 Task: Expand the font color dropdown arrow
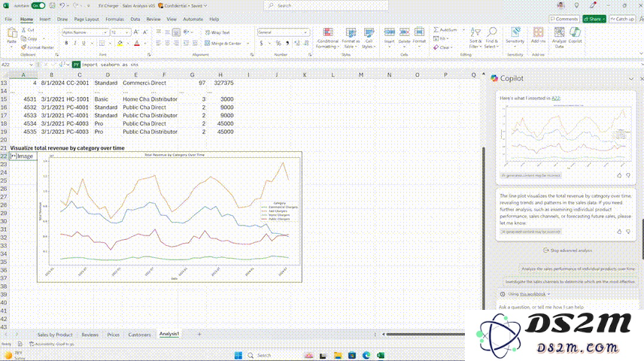(x=145, y=44)
